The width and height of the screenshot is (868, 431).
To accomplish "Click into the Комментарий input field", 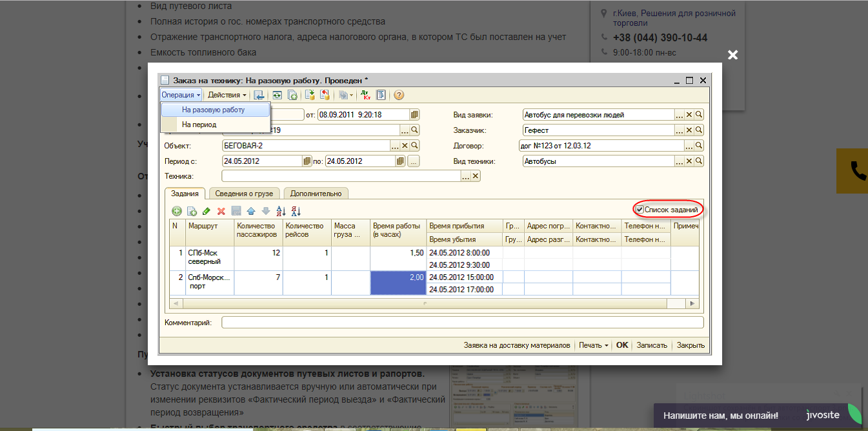I will point(462,322).
